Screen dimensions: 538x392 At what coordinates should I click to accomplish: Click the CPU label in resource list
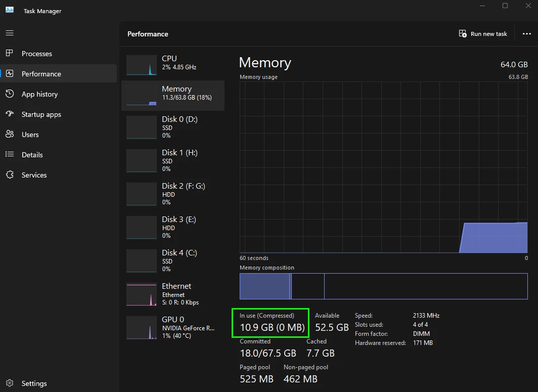(169, 58)
